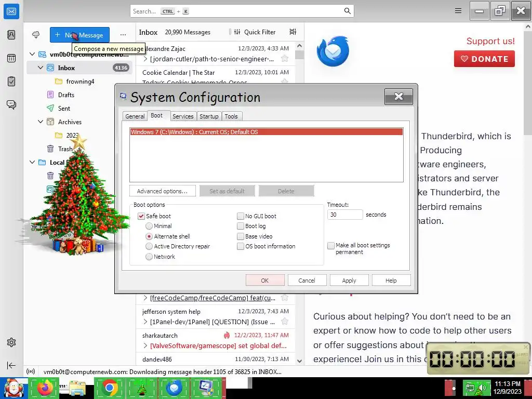Open Advanced options in System Configuration
Screen dimensions: 532x399
coord(162,191)
